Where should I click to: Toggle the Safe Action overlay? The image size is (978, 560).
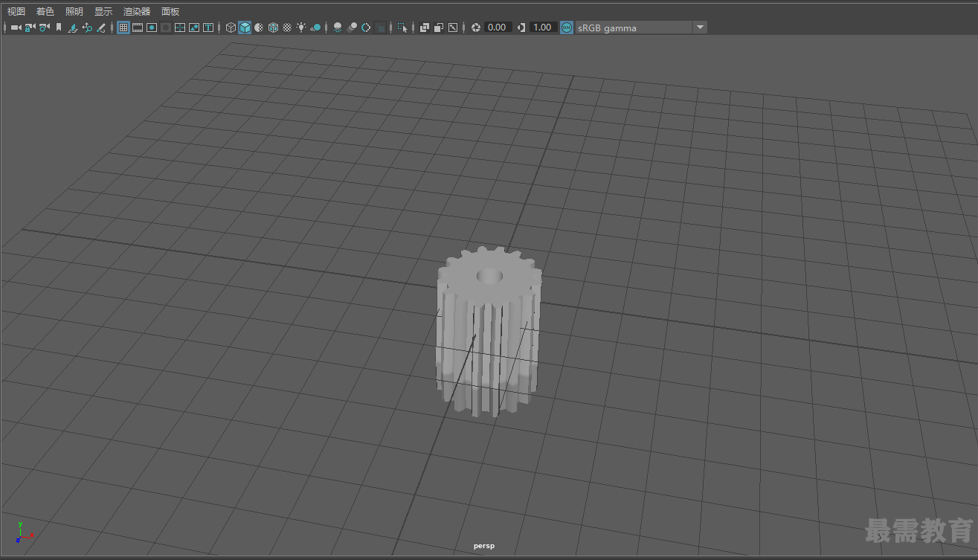coord(194,28)
